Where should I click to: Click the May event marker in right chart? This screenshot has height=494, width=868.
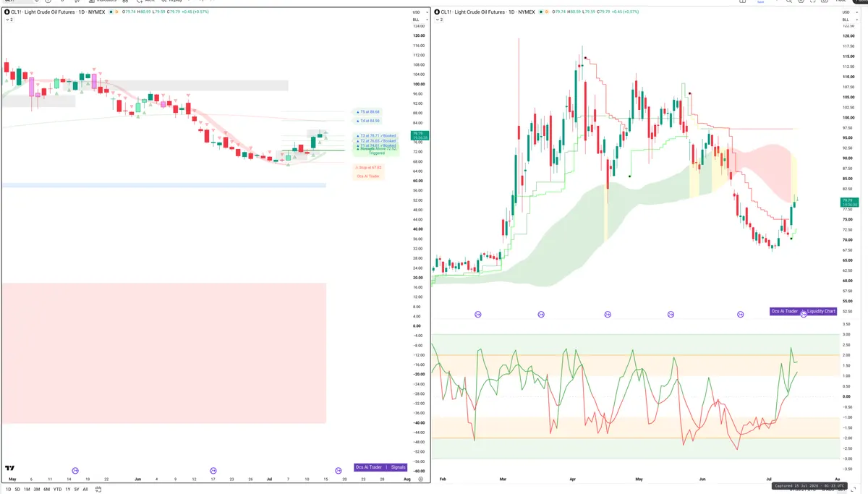[x=671, y=314]
